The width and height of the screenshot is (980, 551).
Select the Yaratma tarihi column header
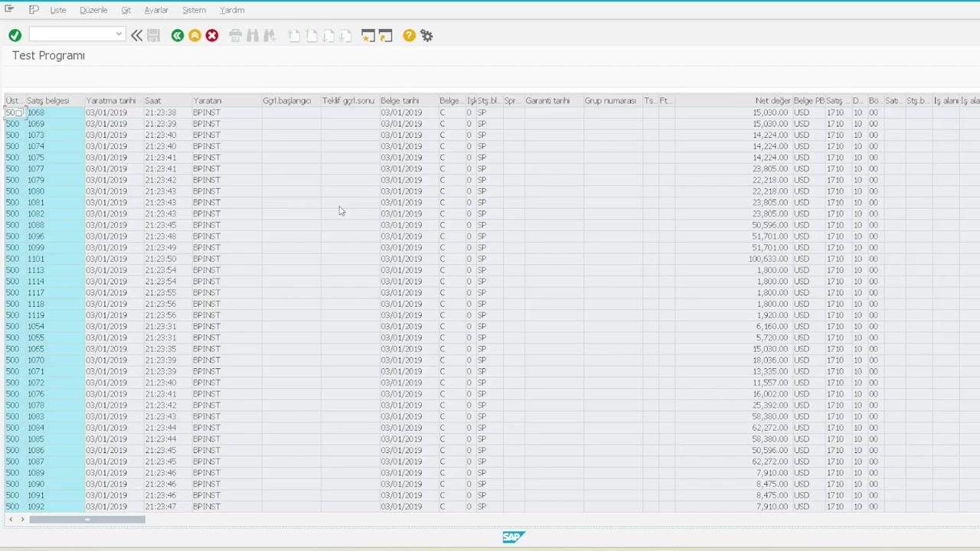coord(114,100)
